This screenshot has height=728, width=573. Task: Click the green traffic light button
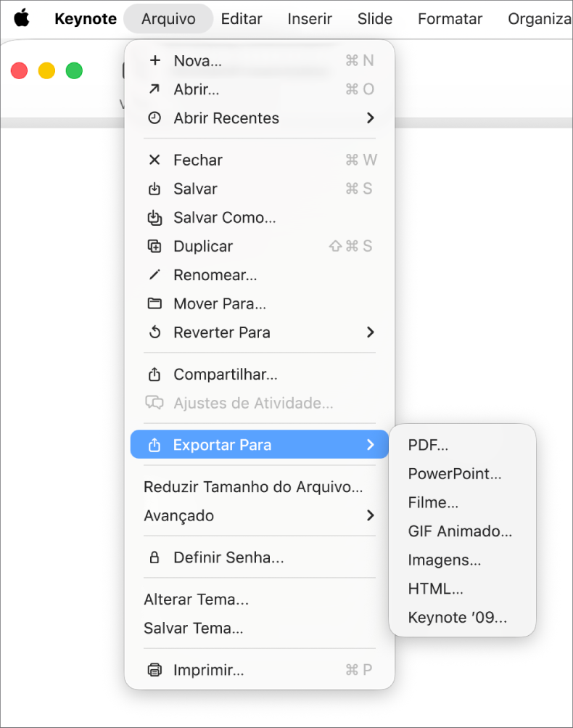point(73,70)
